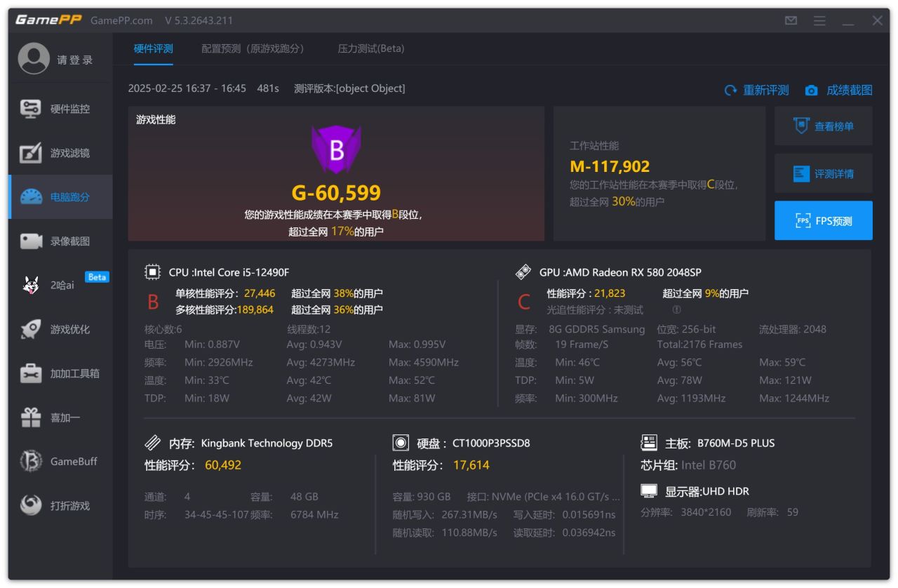This screenshot has height=588, width=898.
Task: Click the version text V 5.3.2643.211
Action: click(x=199, y=20)
